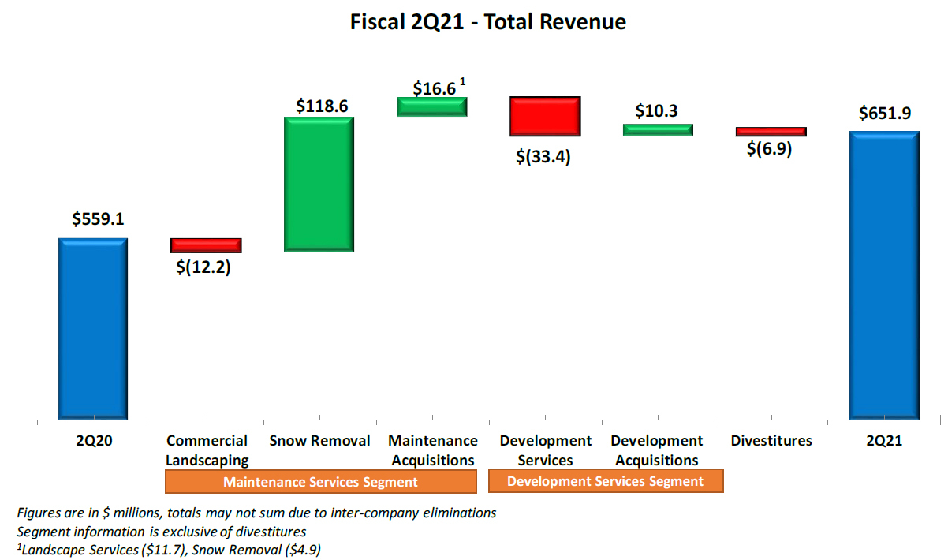Click the Development Services axis label
This screenshot has width=948, height=560.
tap(546, 450)
